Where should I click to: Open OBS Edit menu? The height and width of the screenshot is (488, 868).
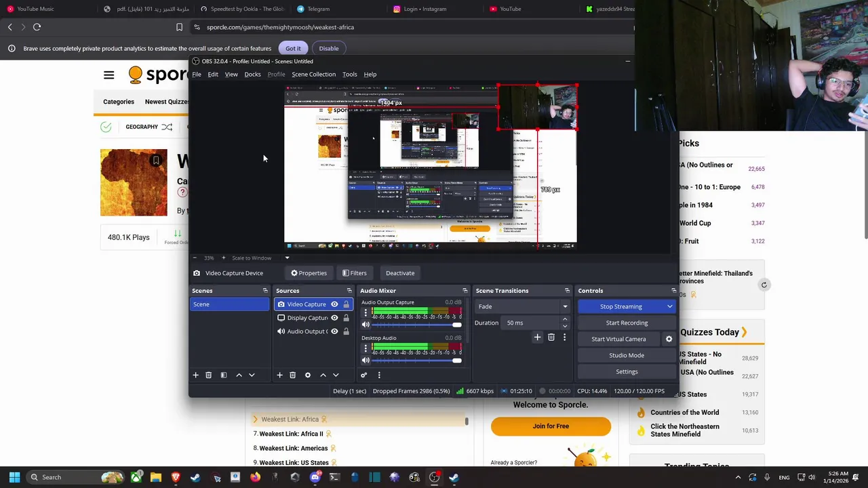pos(213,75)
